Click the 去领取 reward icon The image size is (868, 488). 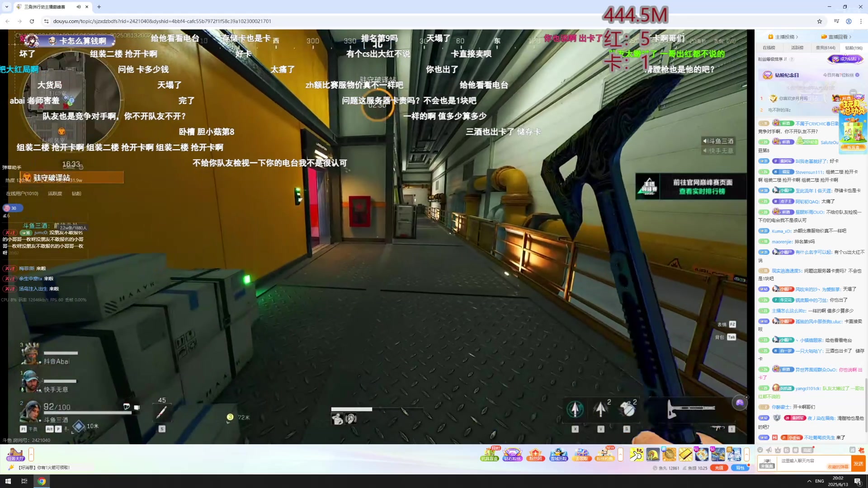581,454
